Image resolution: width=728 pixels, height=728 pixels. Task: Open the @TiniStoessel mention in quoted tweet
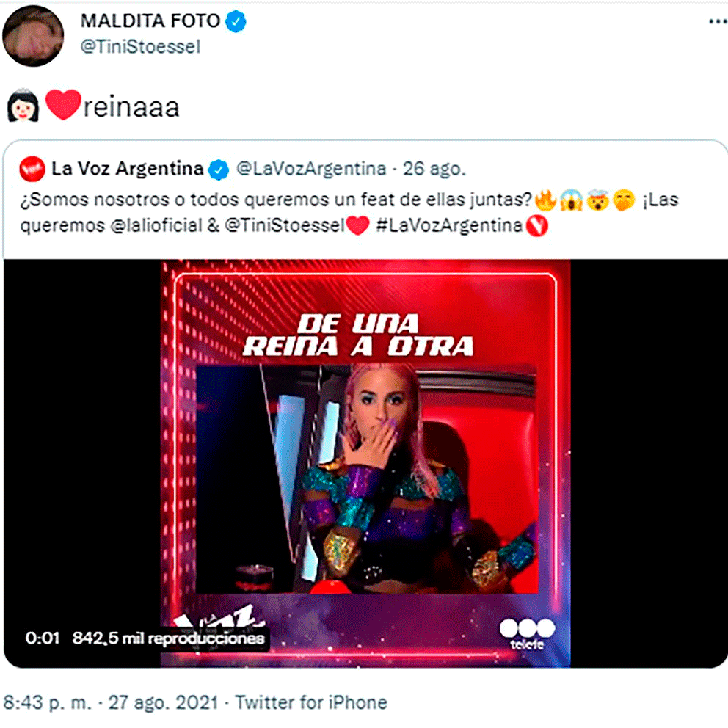285,225
